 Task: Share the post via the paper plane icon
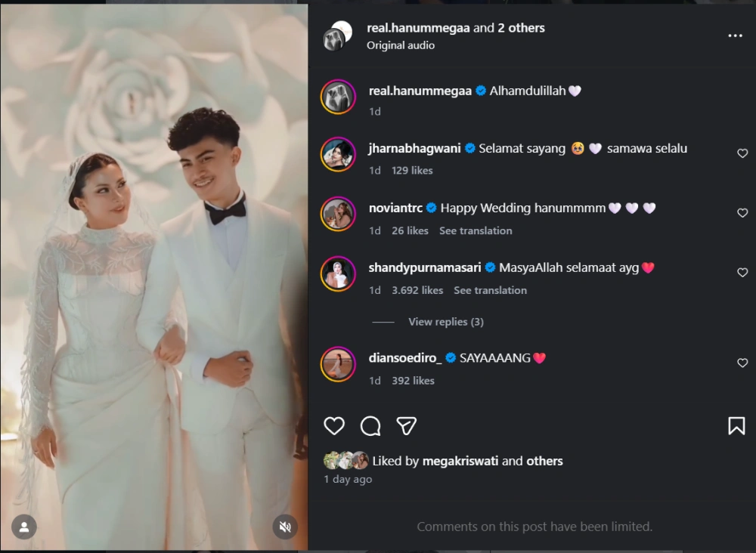(407, 426)
